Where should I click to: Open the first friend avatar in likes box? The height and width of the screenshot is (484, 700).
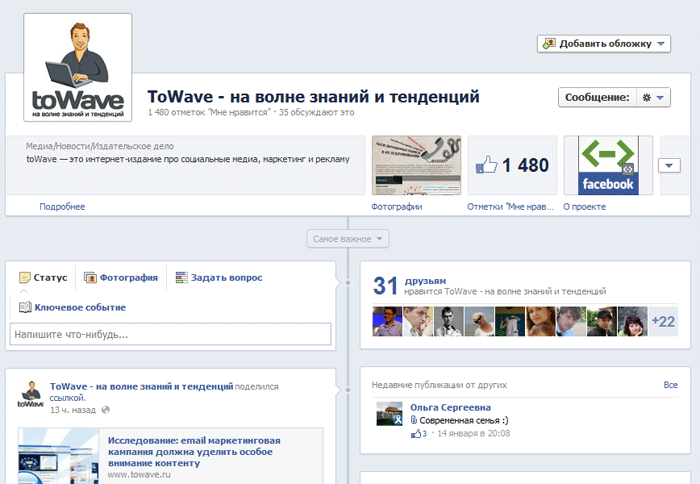(387, 321)
